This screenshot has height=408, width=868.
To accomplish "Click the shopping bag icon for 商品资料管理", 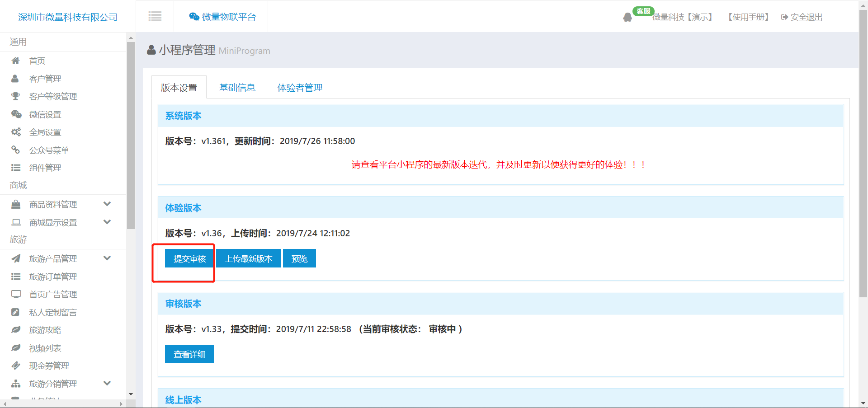I will coord(16,204).
